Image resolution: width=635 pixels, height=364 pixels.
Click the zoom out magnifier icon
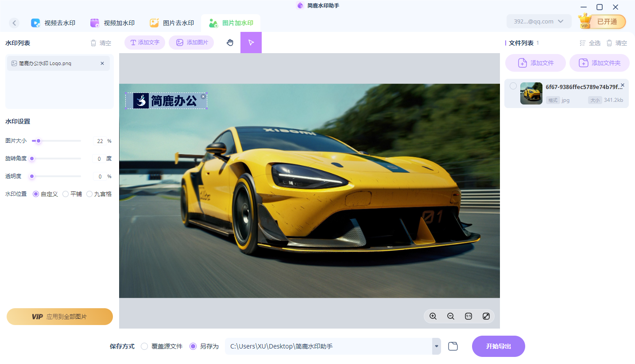pyautogui.click(x=450, y=316)
